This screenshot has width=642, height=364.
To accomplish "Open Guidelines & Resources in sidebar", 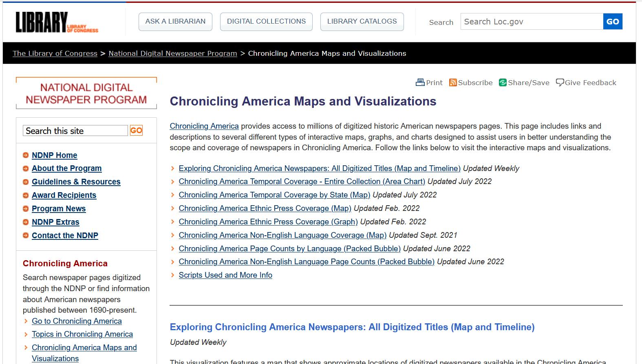I will coord(76,182).
